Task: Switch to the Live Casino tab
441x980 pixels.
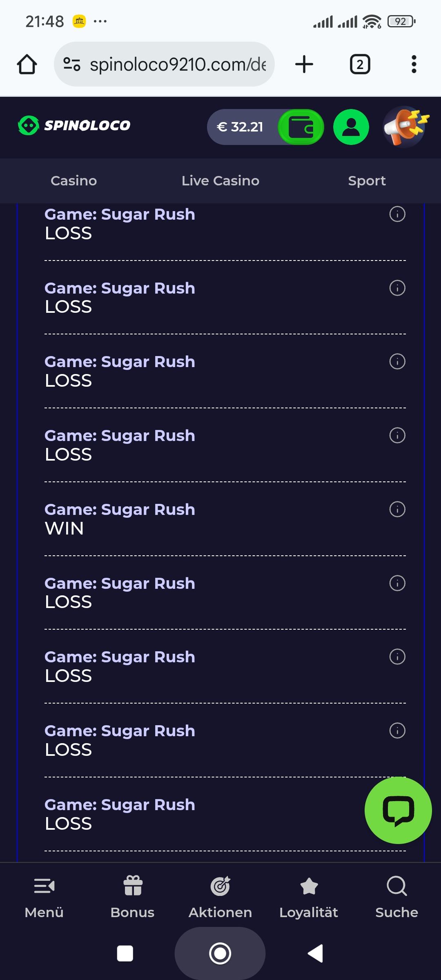Action: pos(220,180)
